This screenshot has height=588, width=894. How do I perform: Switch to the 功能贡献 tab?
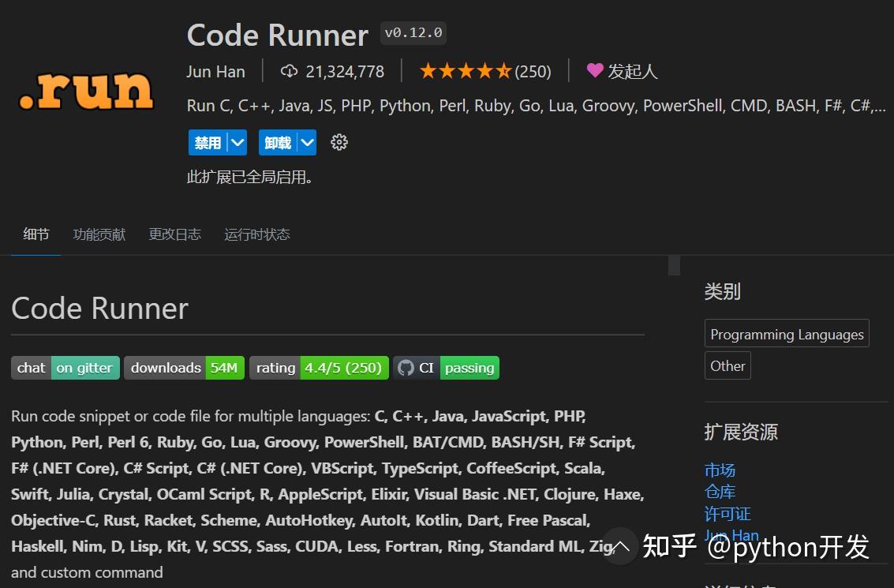pyautogui.click(x=99, y=234)
